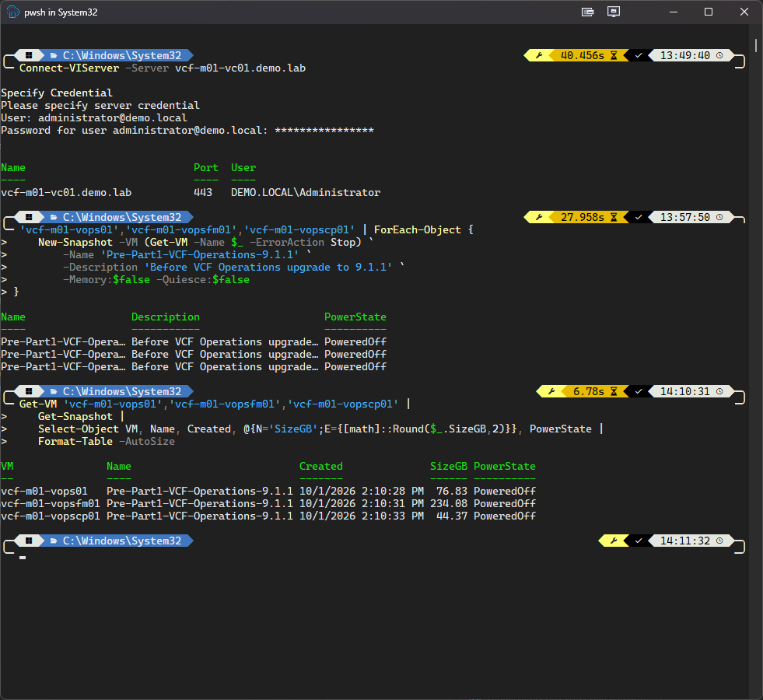Click folder icon in third prompt path
This screenshot has height=700, width=763.
pyautogui.click(x=54, y=391)
